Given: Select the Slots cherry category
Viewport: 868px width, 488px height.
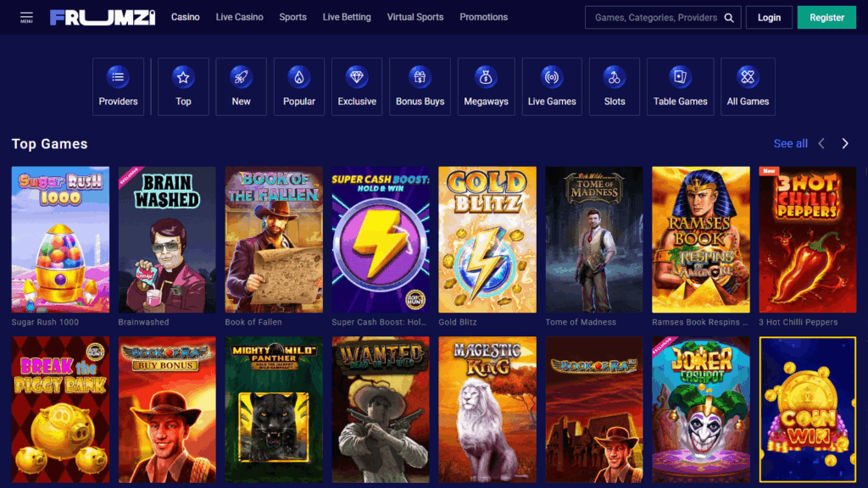Looking at the screenshot, I should pyautogui.click(x=615, y=78).
